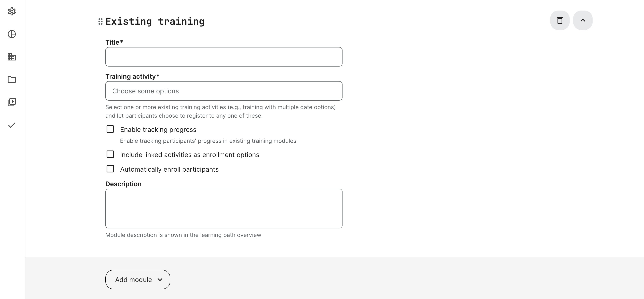Toggle Automatically enroll participants
This screenshot has width=644, height=299.
pos(110,169)
